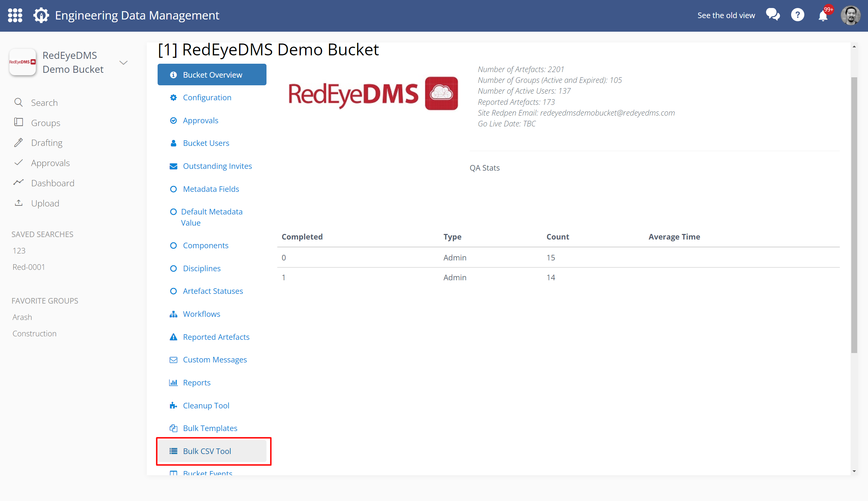Open Bucket Events at list bottom

pos(208,472)
